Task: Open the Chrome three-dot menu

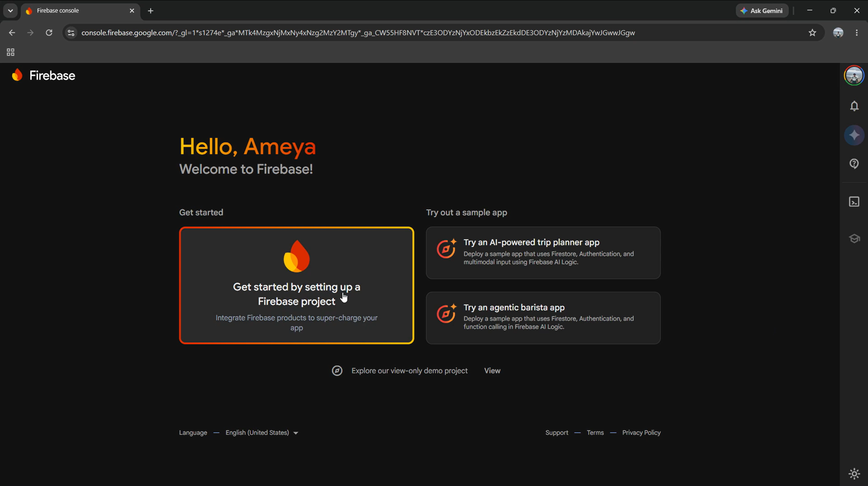Action: point(857,33)
